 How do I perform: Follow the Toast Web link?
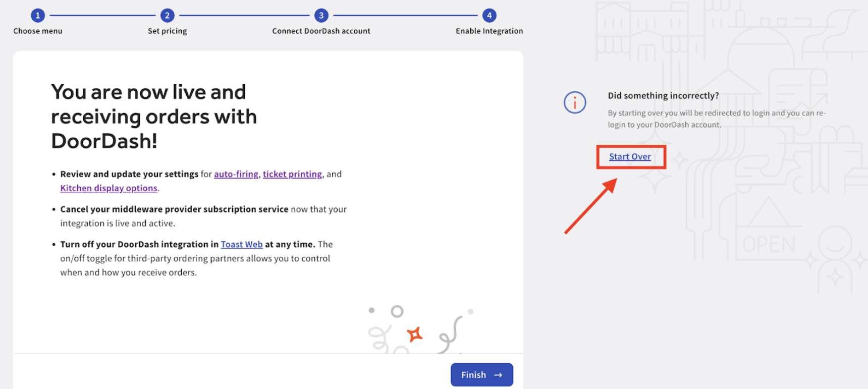tap(242, 244)
